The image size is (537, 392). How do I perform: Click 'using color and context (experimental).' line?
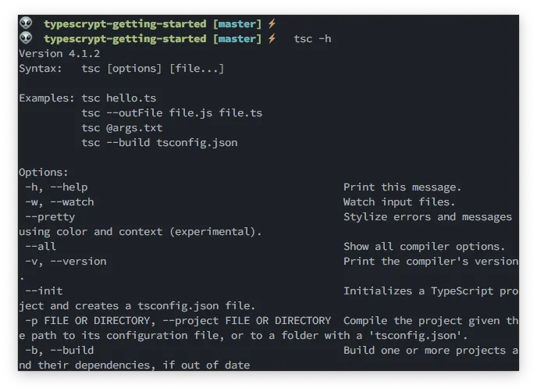tap(140, 232)
